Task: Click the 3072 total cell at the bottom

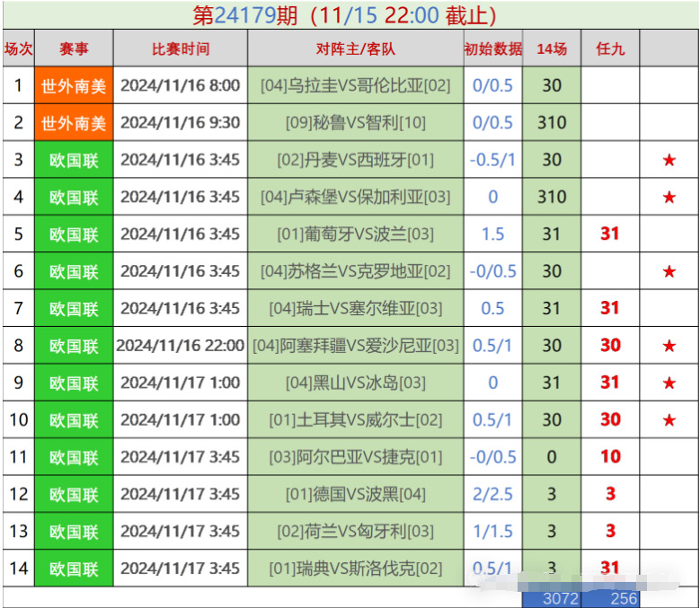Action: (x=552, y=598)
